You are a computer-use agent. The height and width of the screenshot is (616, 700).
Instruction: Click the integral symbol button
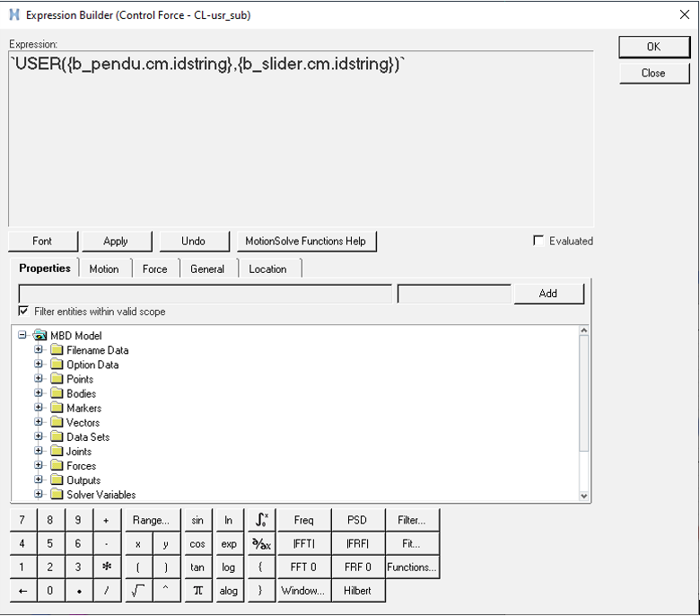(260, 520)
